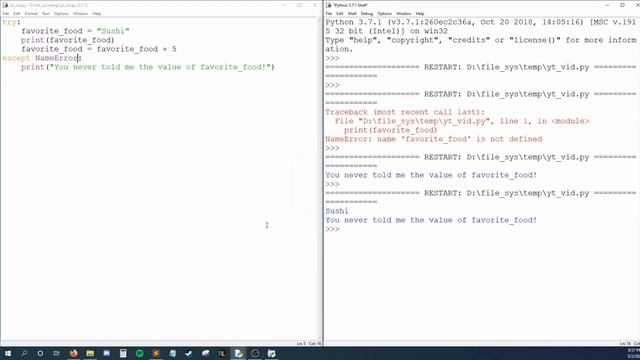Open the Help menu in the editor window

pos(96,13)
